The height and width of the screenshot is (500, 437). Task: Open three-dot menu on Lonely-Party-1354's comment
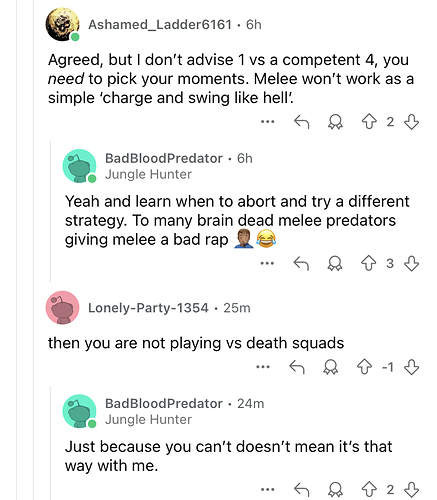pyautogui.click(x=263, y=367)
